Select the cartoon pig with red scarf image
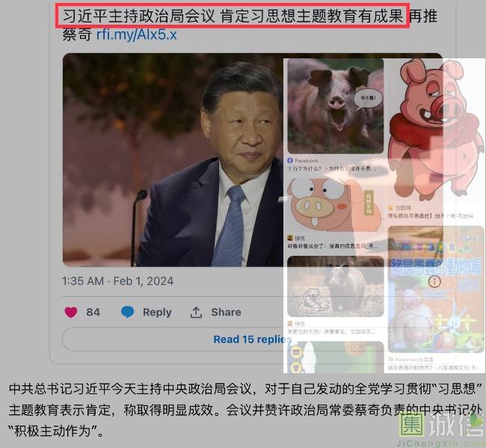Viewport: 486px width, 448px height. click(435, 129)
